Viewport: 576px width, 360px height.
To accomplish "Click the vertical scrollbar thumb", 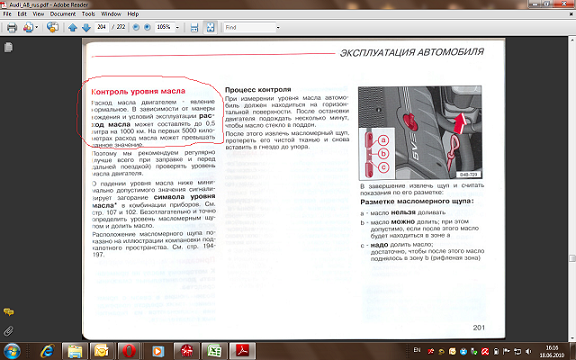I will [572, 258].
